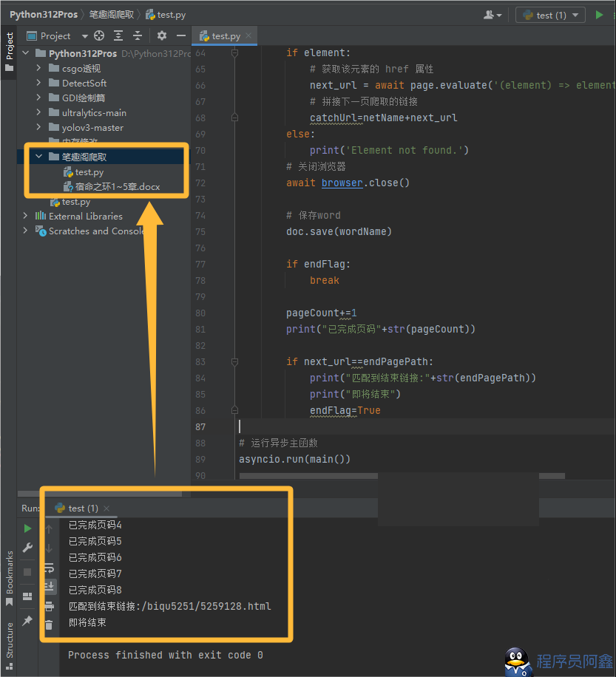The image size is (616, 677).
Task: Click the green Run button in the top toolbar
Action: click(x=599, y=15)
